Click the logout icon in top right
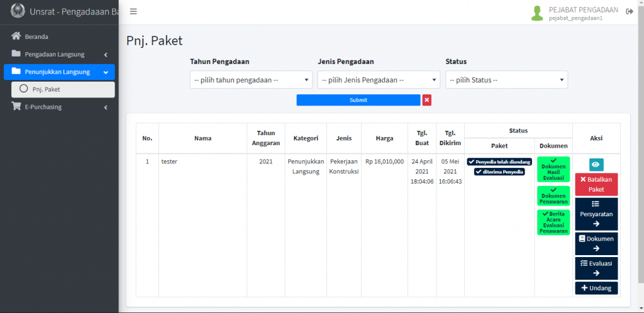The width and height of the screenshot is (644, 313). coord(629,12)
